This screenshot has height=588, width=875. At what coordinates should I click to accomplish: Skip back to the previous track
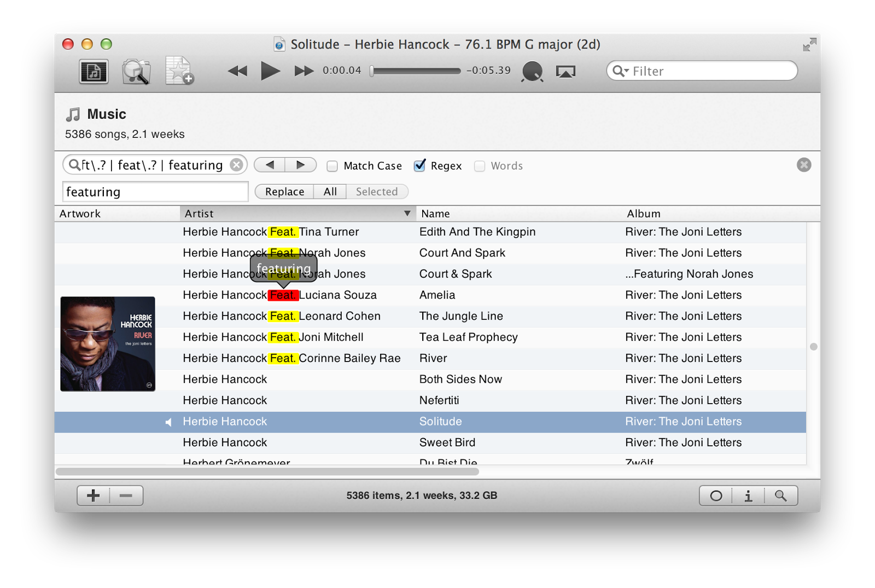(237, 71)
